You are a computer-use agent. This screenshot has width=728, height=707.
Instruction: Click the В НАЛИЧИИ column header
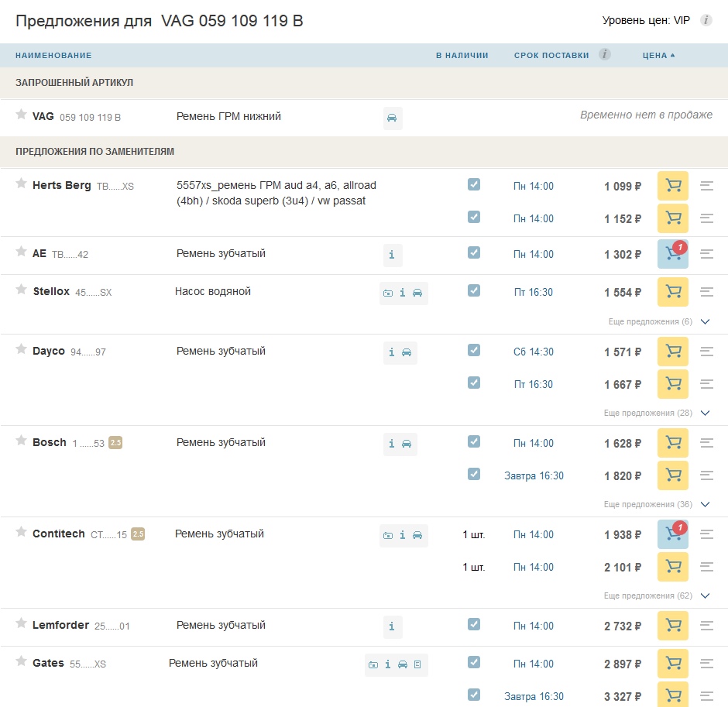click(462, 55)
